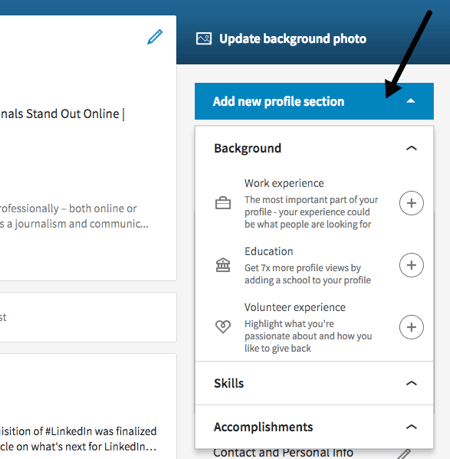Open the Skills section heading

(229, 383)
